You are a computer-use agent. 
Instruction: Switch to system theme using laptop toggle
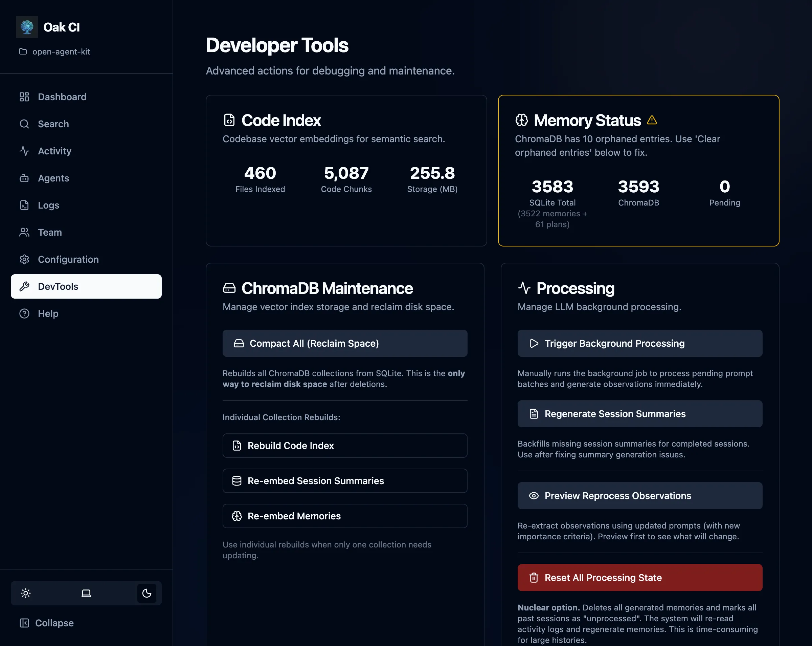click(x=86, y=593)
